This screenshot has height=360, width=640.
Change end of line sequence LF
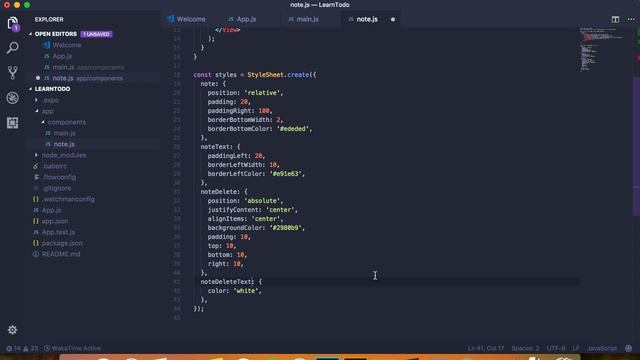576,348
